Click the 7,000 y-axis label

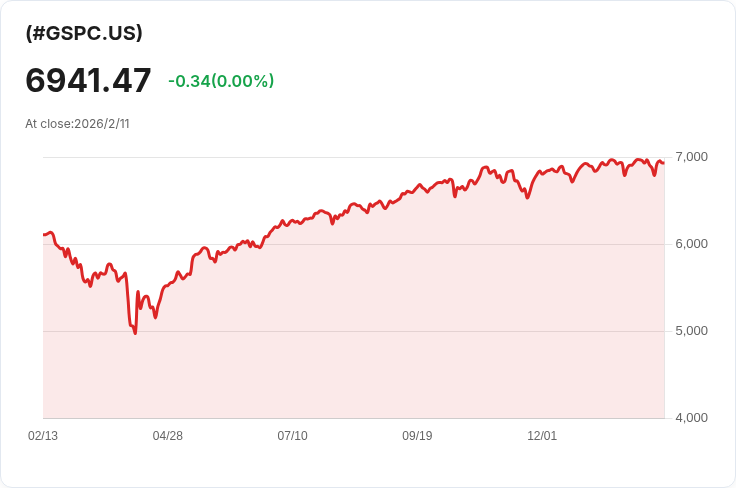tap(691, 157)
